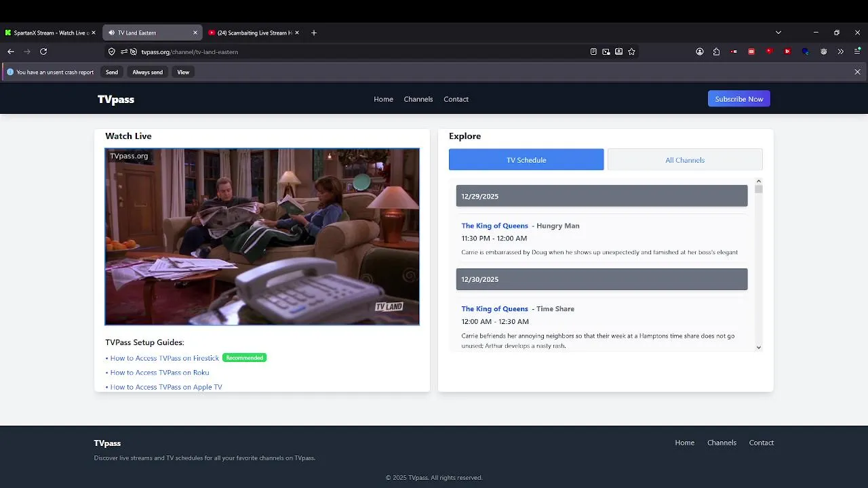Reload the page with the refresh icon
Screen dimensions: 868x488
(x=43, y=52)
